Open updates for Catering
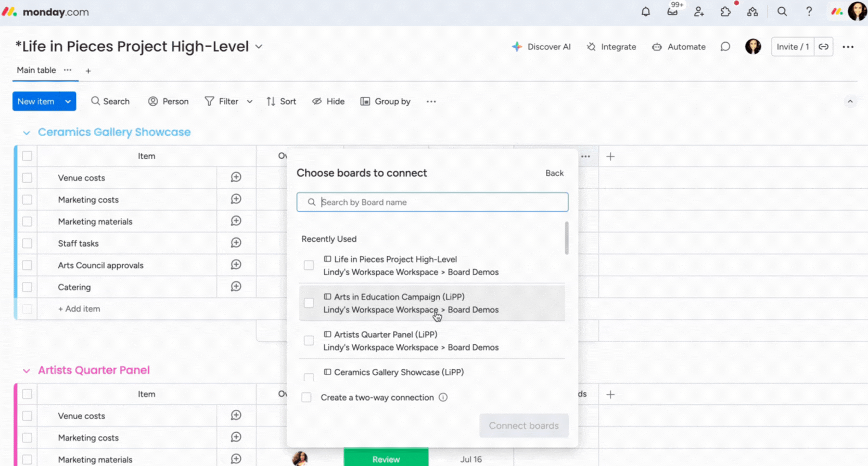Viewport: 868px width, 466px height. (236, 287)
